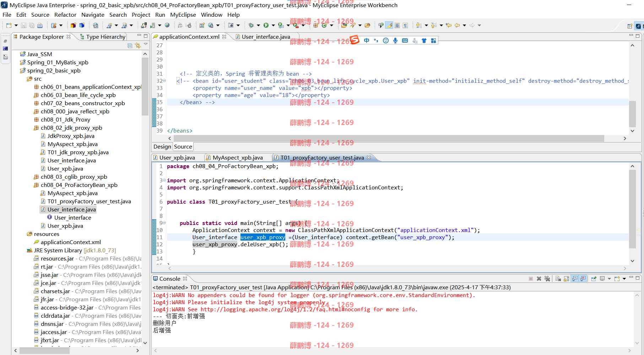Collapse the main method fold at line 9

[x=164, y=223]
